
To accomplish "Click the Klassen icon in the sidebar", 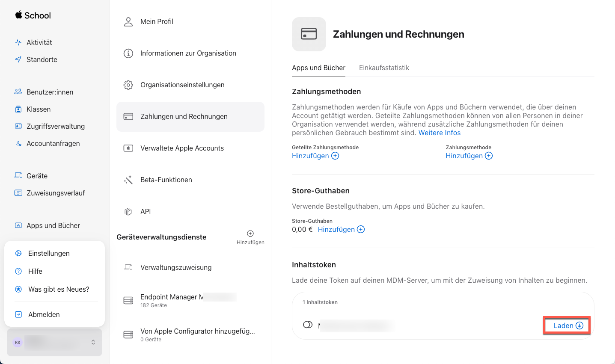I will (18, 109).
